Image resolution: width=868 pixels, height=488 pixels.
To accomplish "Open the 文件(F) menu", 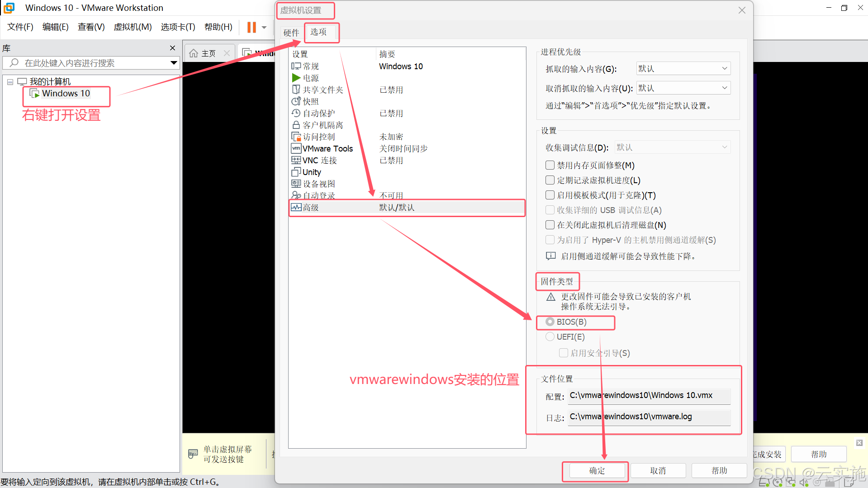I will (x=20, y=27).
